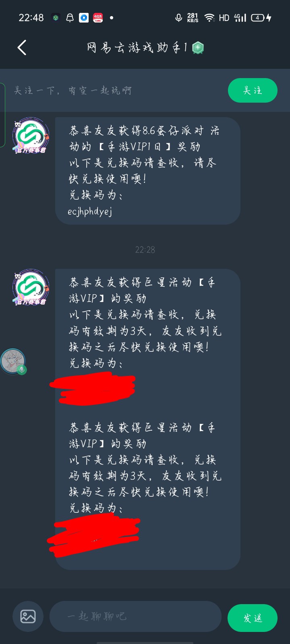Tap the floating user avatar with the mic badge
Viewport: 290px width, 644px height.
[14, 361]
